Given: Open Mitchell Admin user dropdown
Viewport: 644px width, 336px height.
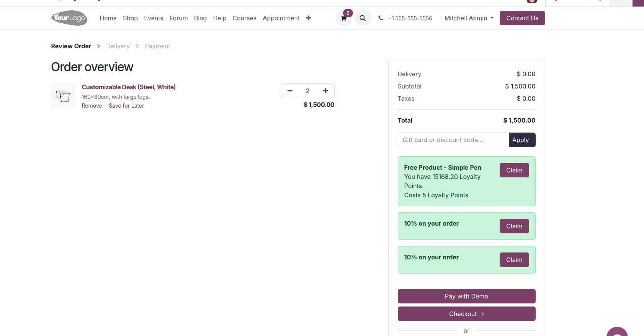Looking at the screenshot, I should 469,18.
